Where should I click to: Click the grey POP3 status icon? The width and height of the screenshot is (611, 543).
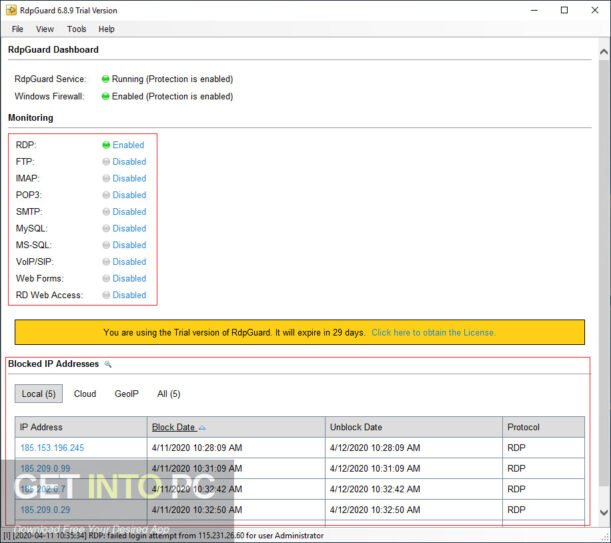pyautogui.click(x=106, y=195)
